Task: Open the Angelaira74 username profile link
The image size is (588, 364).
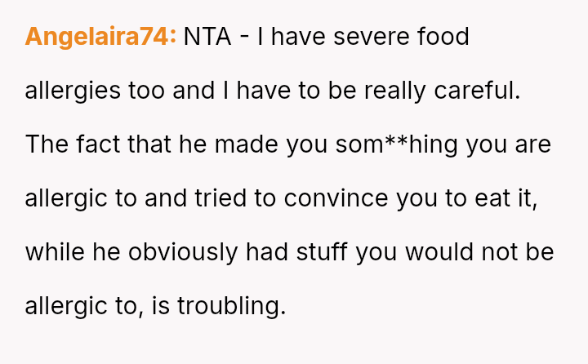Action: pos(100,38)
